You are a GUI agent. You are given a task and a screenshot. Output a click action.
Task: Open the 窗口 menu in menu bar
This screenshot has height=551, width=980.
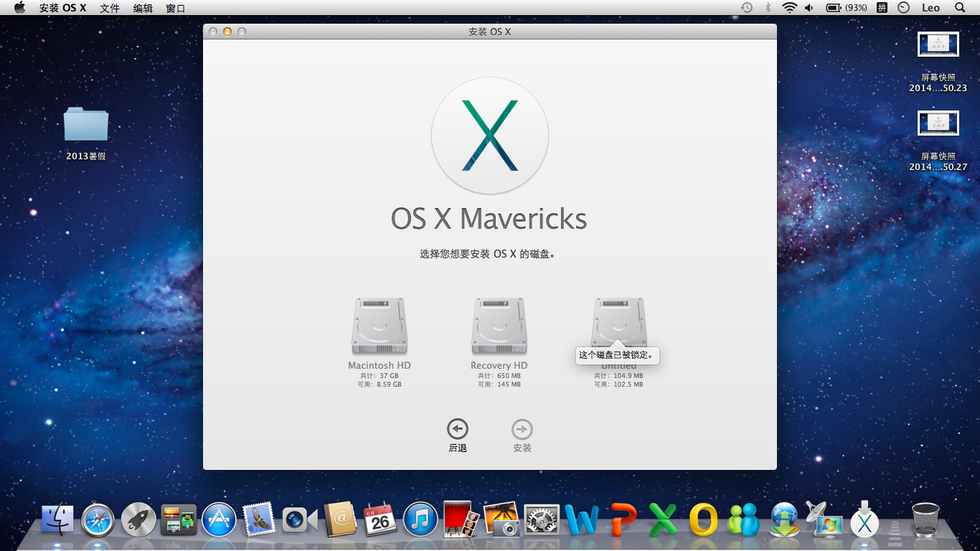175,8
